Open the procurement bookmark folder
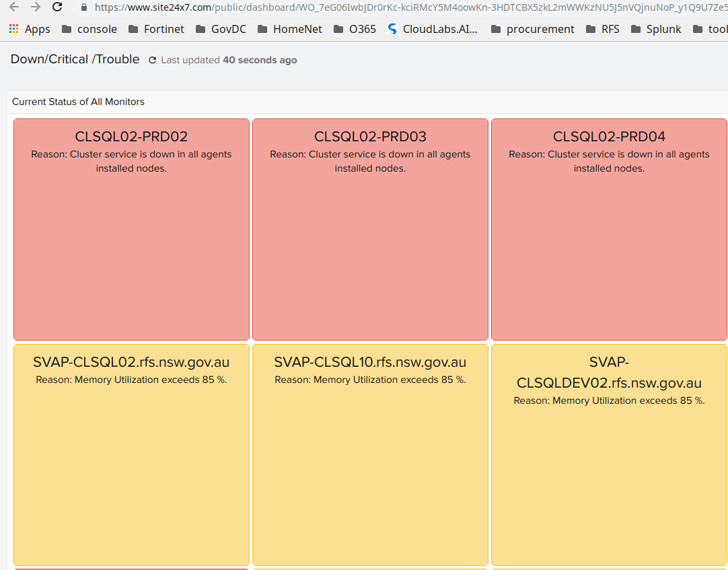728x570 pixels. pos(532,29)
